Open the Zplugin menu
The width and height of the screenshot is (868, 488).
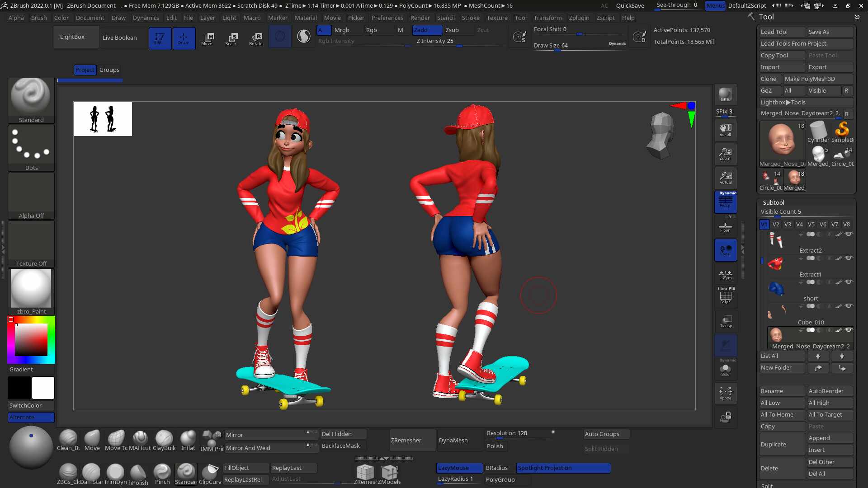(579, 18)
